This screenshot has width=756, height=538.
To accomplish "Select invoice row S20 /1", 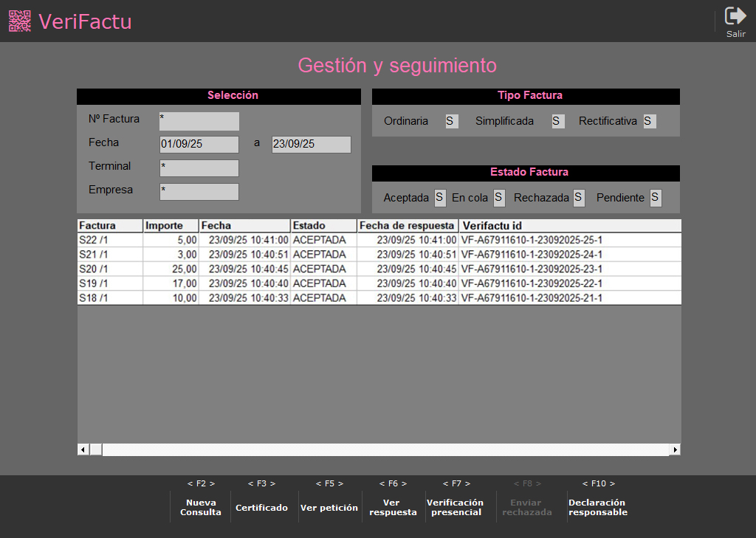I will click(x=379, y=269).
